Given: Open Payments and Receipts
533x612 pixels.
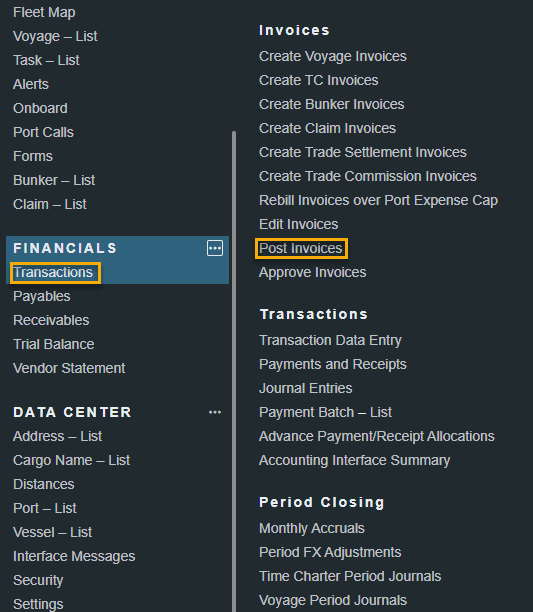Looking at the screenshot, I should point(332,364).
